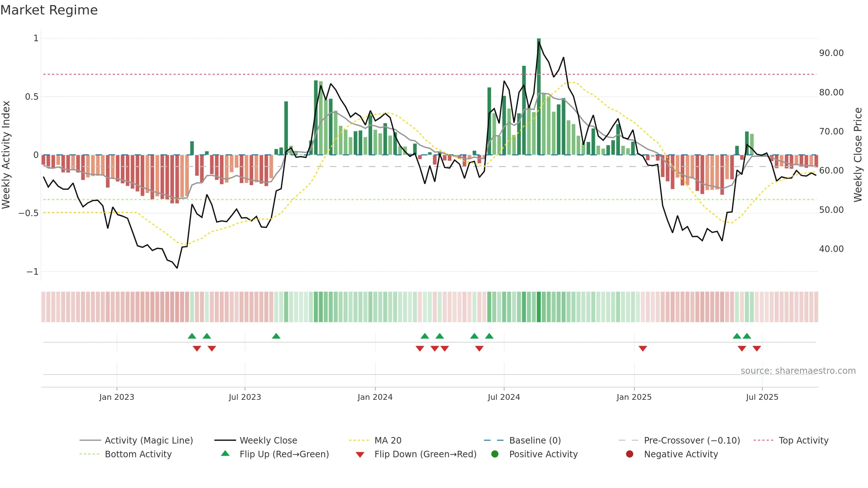Select the flip-down marker at Jan 2025

click(643, 348)
